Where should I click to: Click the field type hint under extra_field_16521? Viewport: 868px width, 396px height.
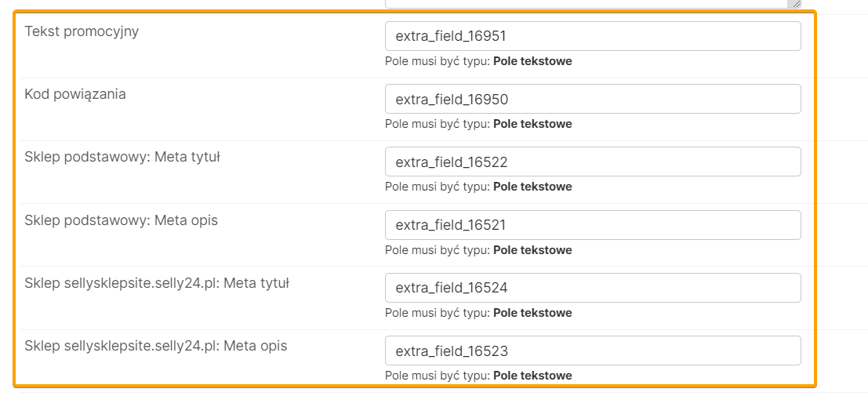(478, 250)
